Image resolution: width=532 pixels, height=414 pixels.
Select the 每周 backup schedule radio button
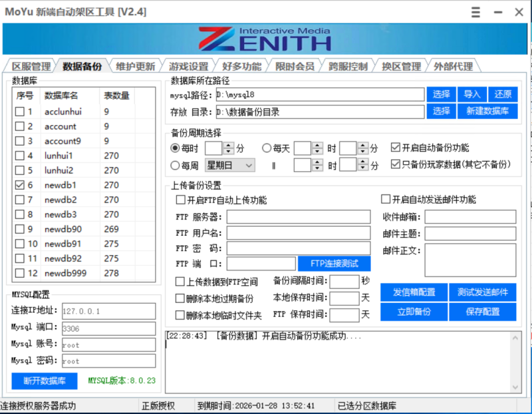pos(174,164)
